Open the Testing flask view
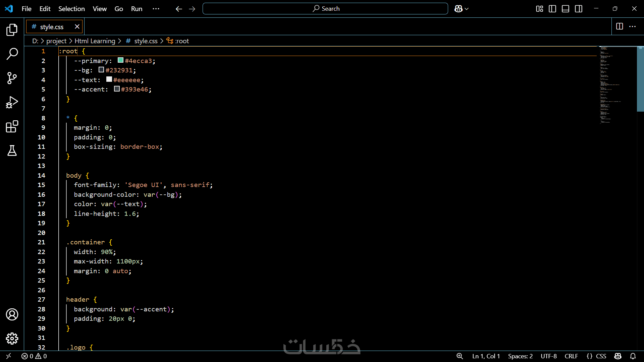Viewport: 644px width, 362px height. [x=12, y=151]
